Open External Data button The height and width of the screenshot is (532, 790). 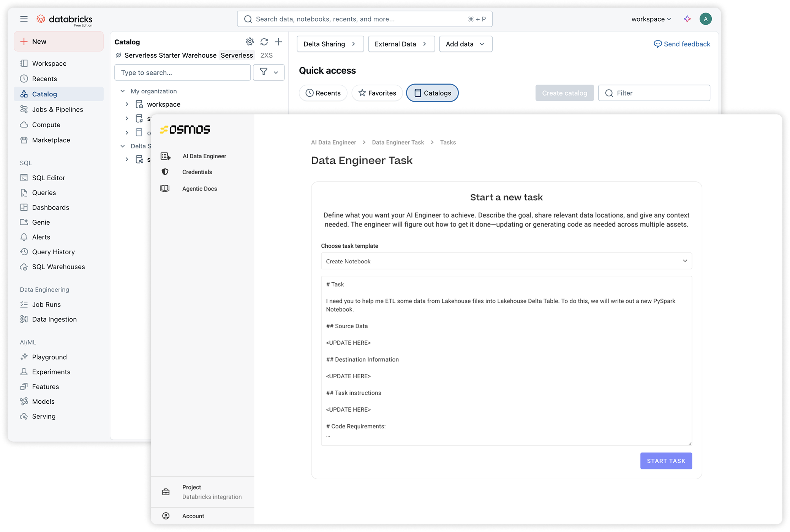pyautogui.click(x=401, y=44)
